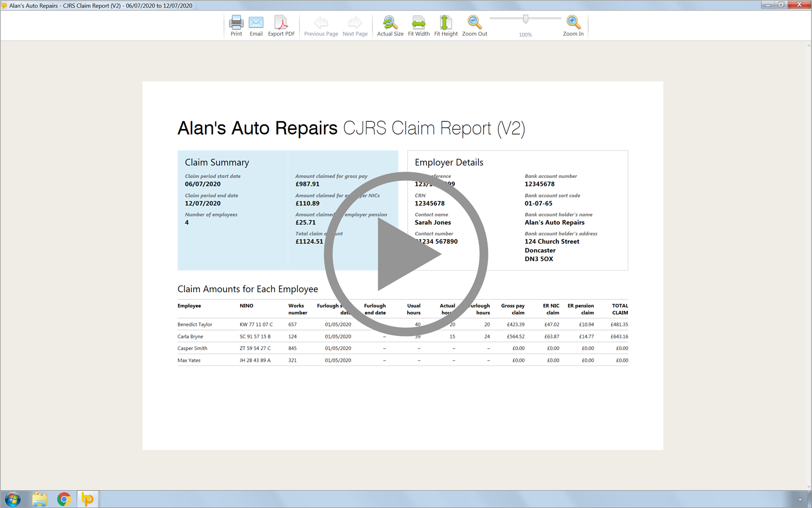This screenshot has height=508, width=812.
Task: Open File Explorer from the taskbar
Action: point(40,499)
